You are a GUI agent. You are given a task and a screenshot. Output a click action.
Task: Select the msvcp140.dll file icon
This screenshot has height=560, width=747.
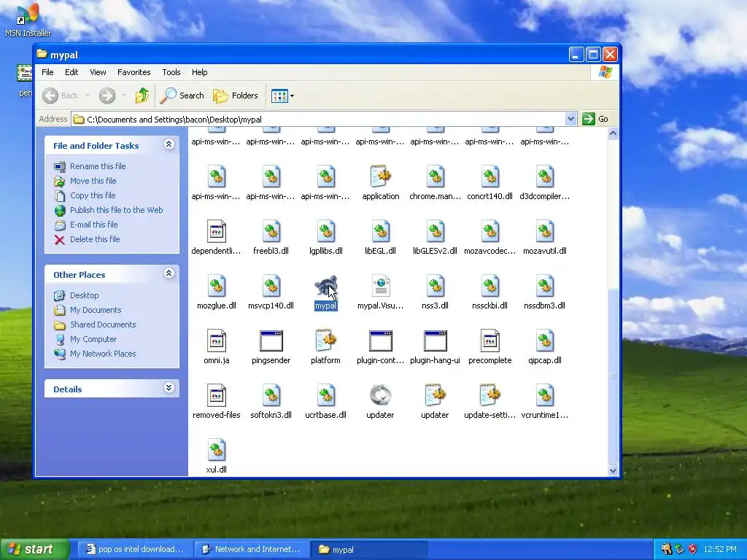[271, 287]
